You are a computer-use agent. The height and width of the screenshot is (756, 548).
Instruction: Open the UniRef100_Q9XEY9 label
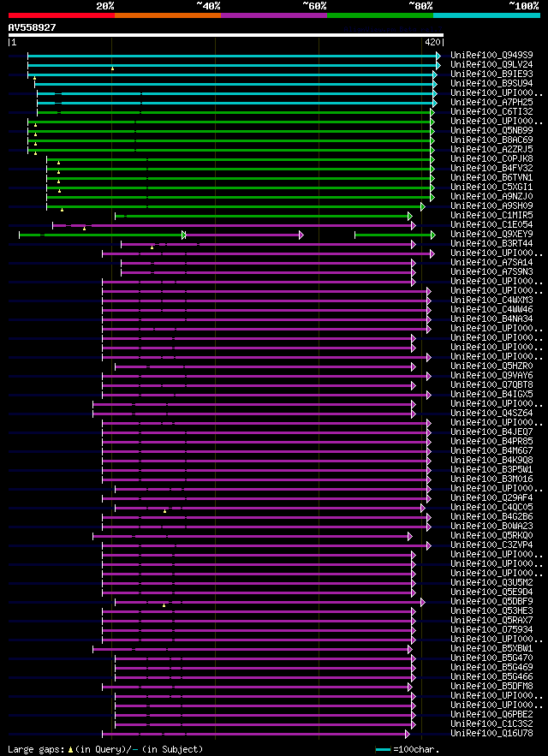(x=491, y=234)
